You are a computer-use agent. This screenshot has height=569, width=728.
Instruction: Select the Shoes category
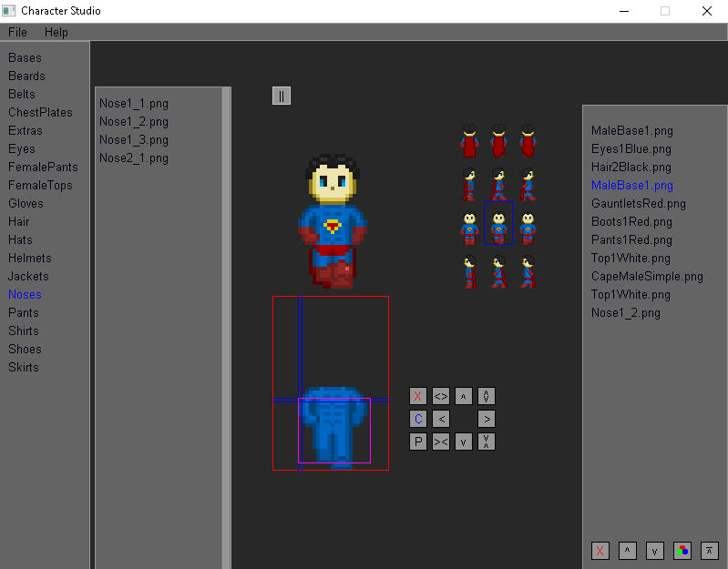pos(25,349)
